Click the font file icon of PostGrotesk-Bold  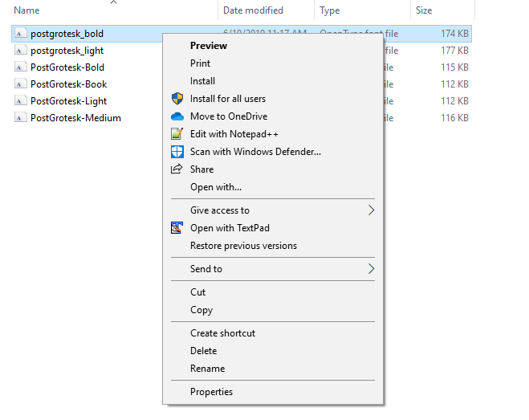[20, 67]
